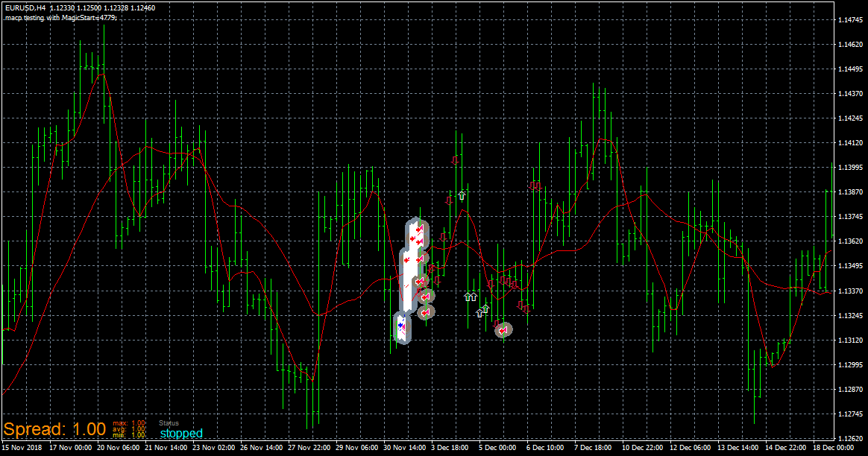Click price label 1.13495 on the axis

(x=850, y=266)
